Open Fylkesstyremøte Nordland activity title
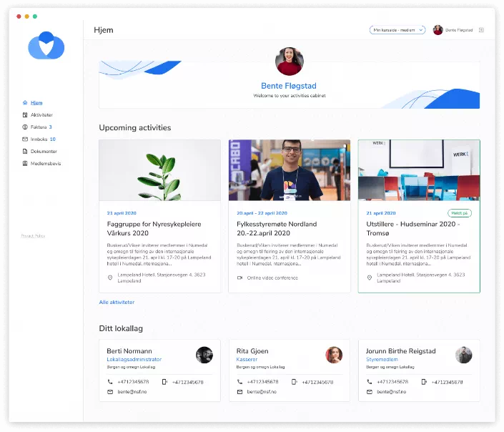504x432 pixels. coord(277,228)
